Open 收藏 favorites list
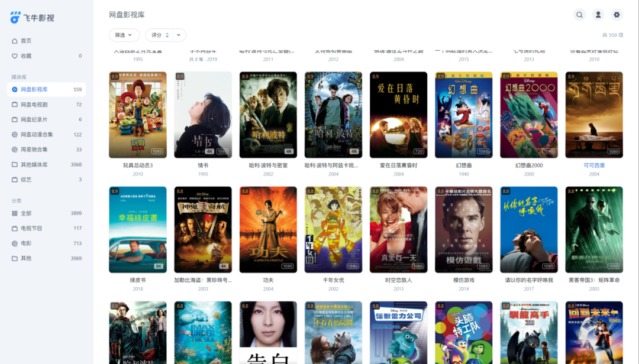The height and width of the screenshot is (364, 639). 47,56
